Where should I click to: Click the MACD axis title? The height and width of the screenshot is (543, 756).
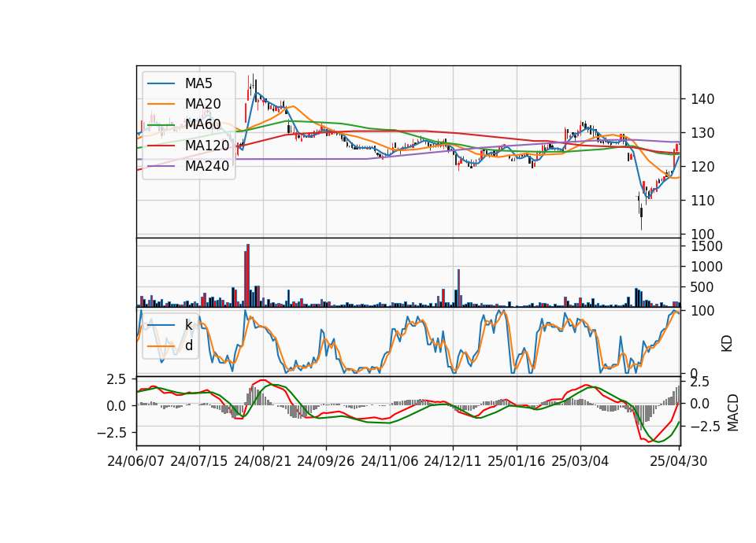[x=733, y=412]
